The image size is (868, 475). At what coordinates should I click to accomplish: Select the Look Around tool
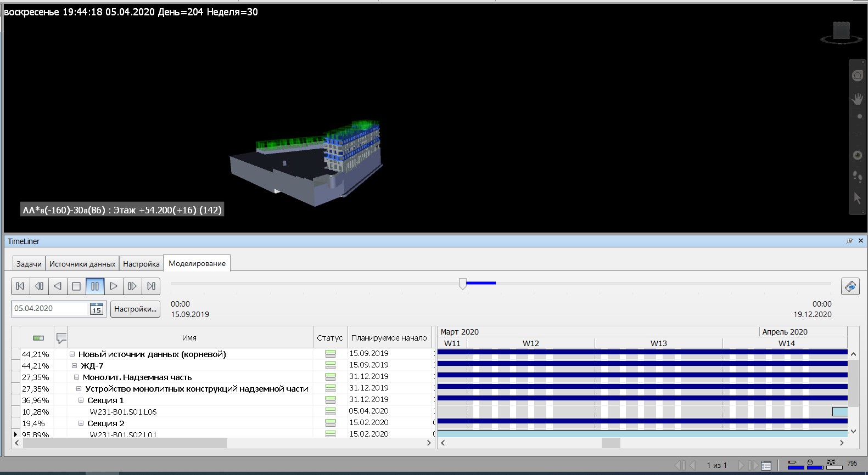coord(858,155)
